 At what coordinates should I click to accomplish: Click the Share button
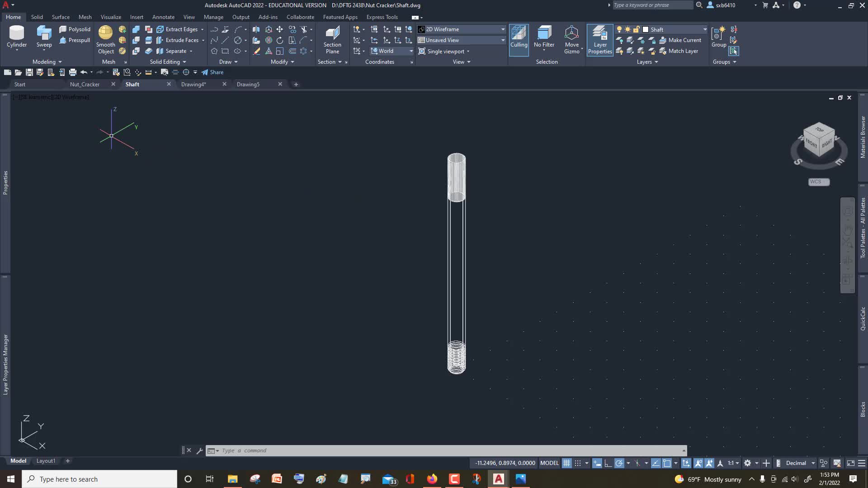(212, 72)
